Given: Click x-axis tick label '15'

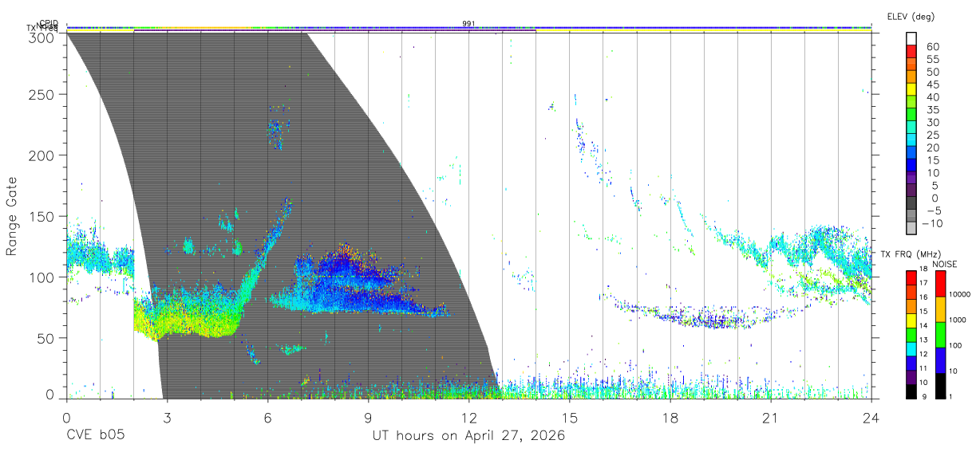Looking at the screenshot, I should pyautogui.click(x=569, y=419).
